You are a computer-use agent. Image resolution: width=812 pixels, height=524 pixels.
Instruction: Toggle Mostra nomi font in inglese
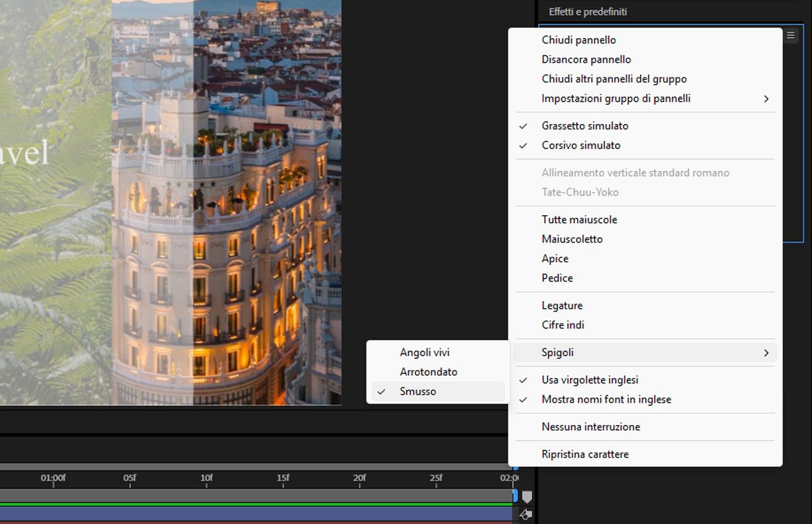coord(606,400)
